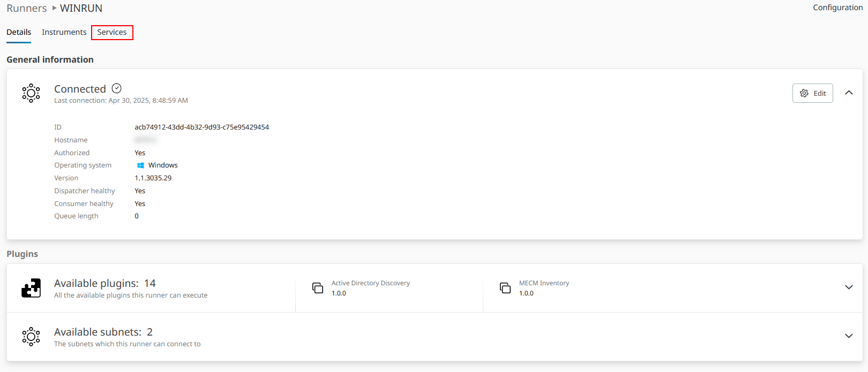Screen dimensions: 868x372
Task: Click the check circle icon after Connected
Action: pyautogui.click(x=117, y=88)
